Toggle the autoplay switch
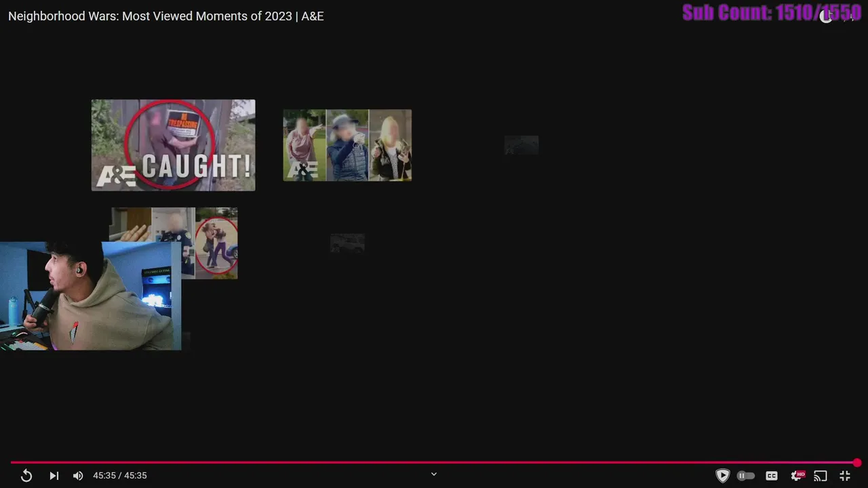The image size is (868, 488). tap(746, 476)
